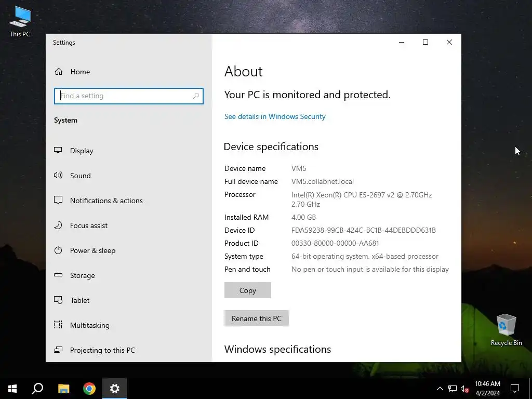The width and height of the screenshot is (532, 399).
Task: Open Multitasking settings page
Action: click(x=89, y=325)
